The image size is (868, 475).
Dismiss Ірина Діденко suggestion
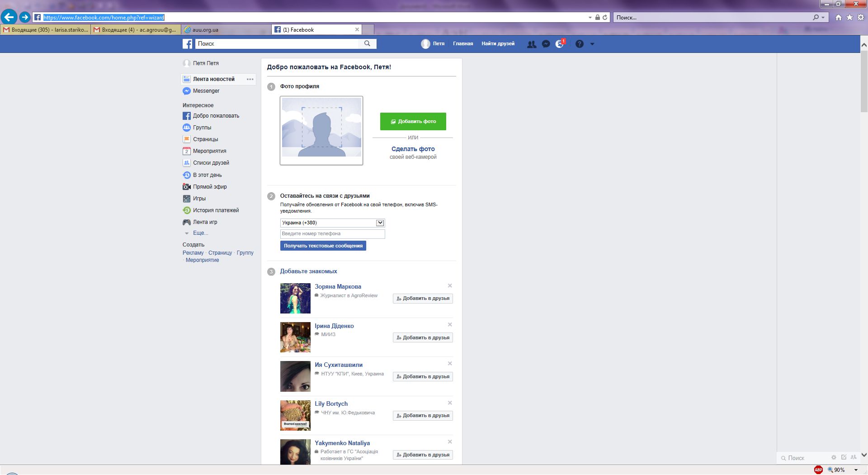point(450,324)
